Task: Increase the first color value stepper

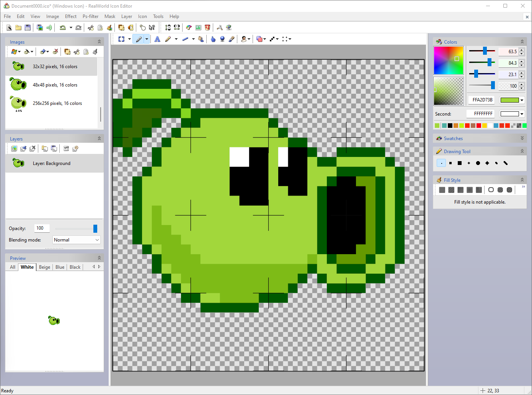Action: coord(522,50)
